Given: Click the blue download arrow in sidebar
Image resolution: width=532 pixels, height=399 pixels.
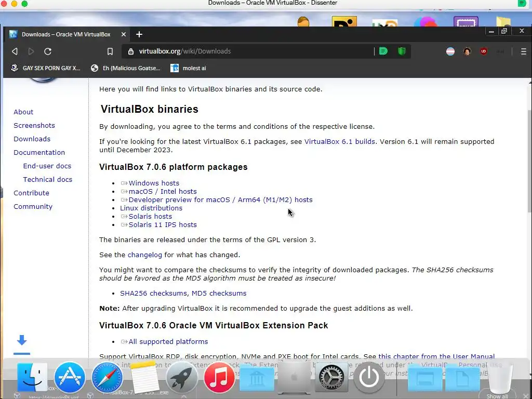Looking at the screenshot, I should coord(22,340).
